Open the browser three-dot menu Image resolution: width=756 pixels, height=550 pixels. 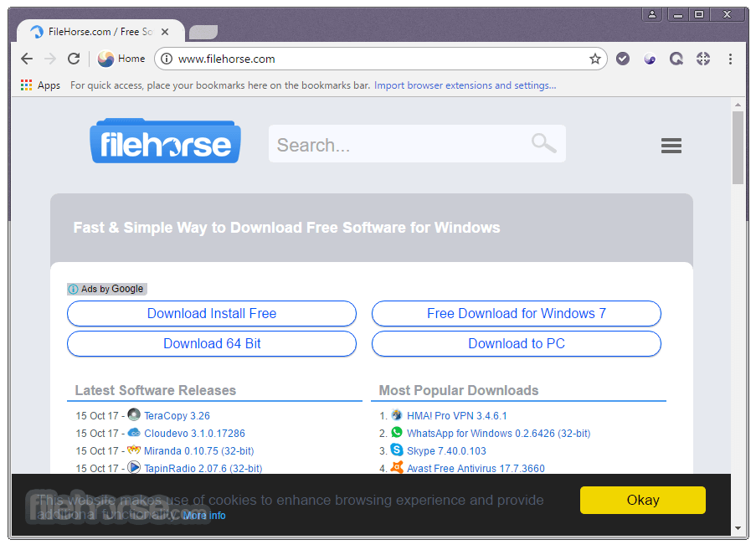730,59
